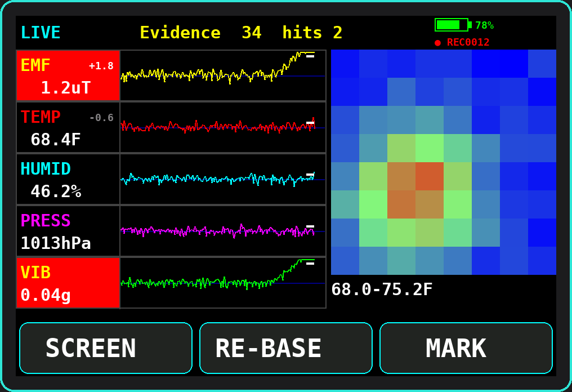Tap the RE-BASE button

click(286, 348)
